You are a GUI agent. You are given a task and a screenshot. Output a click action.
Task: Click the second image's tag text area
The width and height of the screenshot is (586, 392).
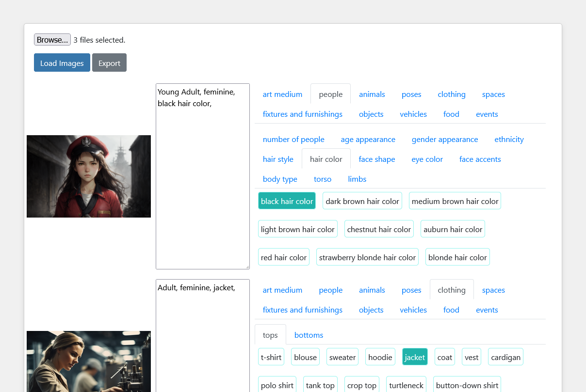203,335
